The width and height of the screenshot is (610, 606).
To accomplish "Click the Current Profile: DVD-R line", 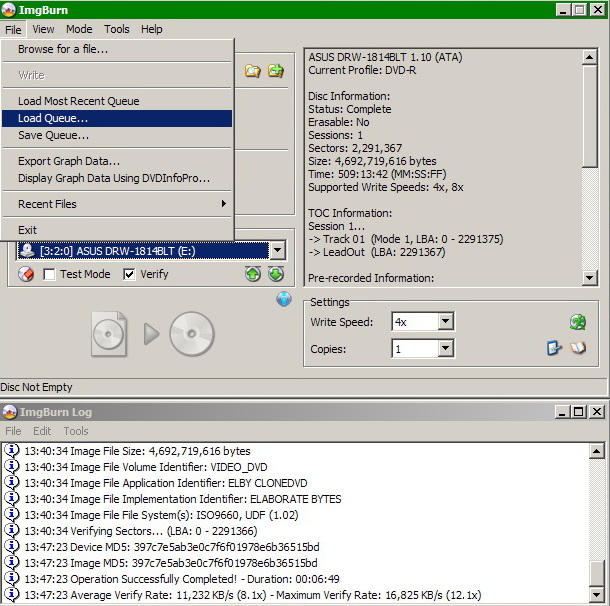I will coord(362,70).
